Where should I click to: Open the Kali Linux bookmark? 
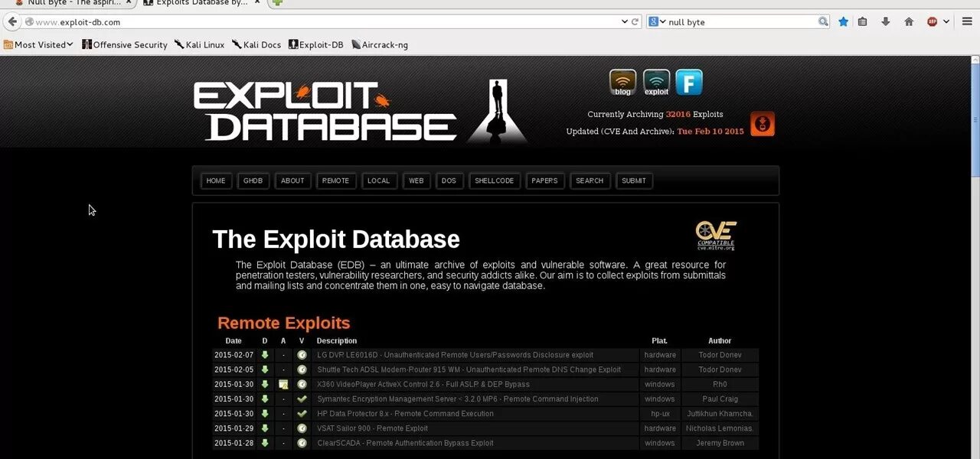(199, 44)
